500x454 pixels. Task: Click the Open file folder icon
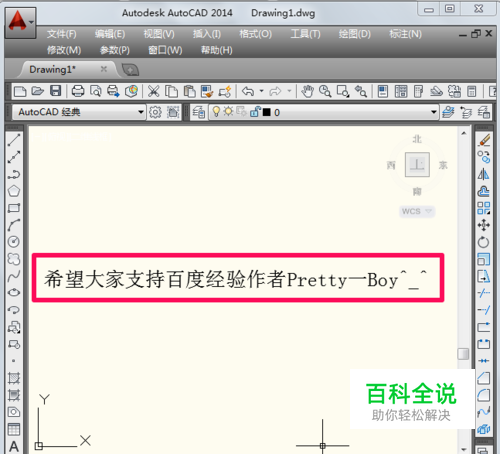[38, 91]
